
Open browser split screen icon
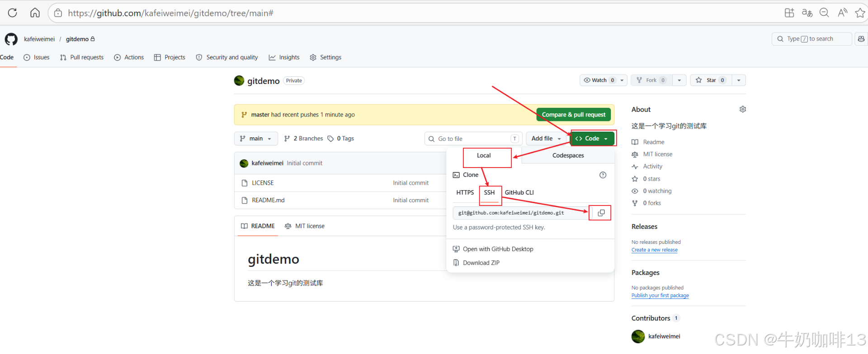click(x=789, y=13)
